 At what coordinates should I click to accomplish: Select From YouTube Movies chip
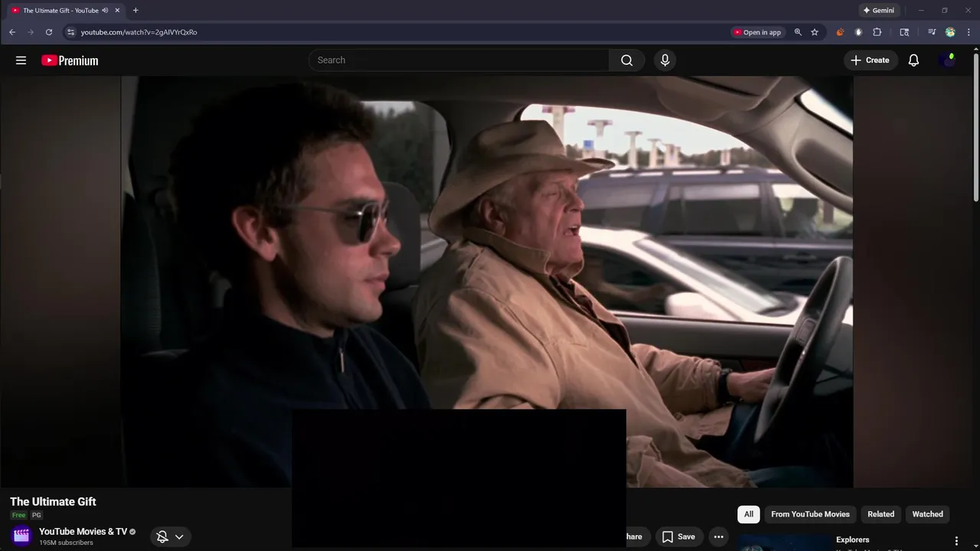(x=810, y=514)
